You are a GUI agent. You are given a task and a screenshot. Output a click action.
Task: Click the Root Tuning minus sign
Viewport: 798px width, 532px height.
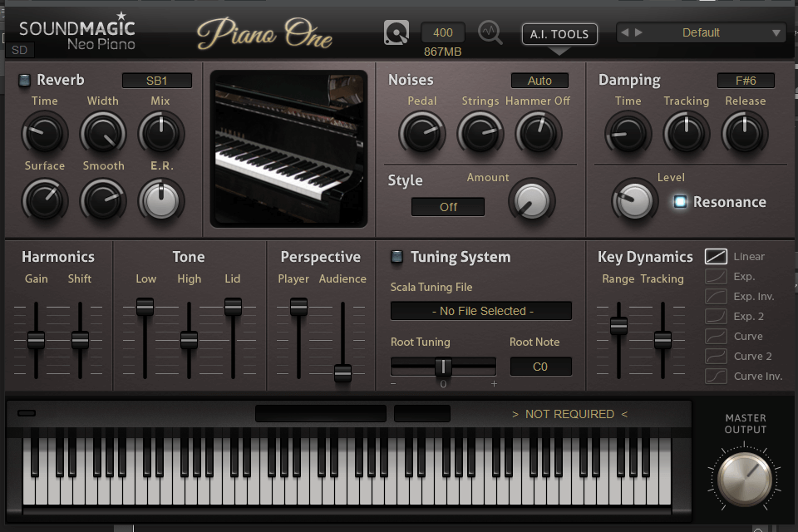393,384
